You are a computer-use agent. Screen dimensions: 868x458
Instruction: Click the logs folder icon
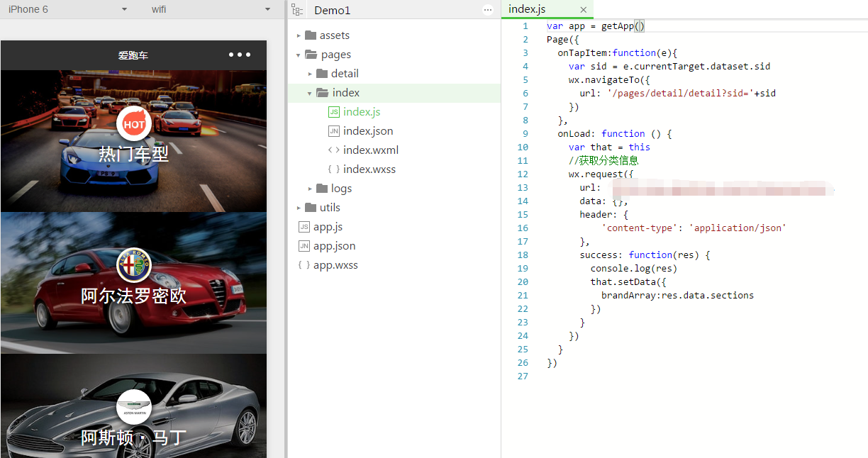[x=322, y=189]
